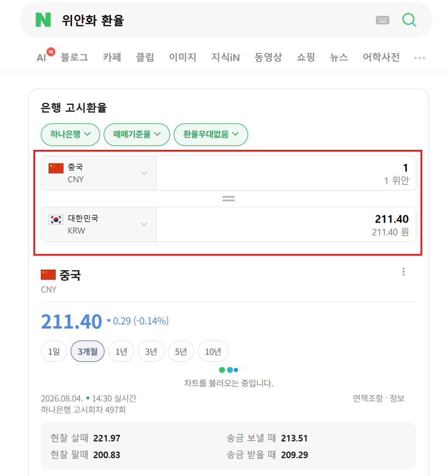Click the China flag in CNY selector
Viewport: 448px width, 476px height.
point(56,168)
